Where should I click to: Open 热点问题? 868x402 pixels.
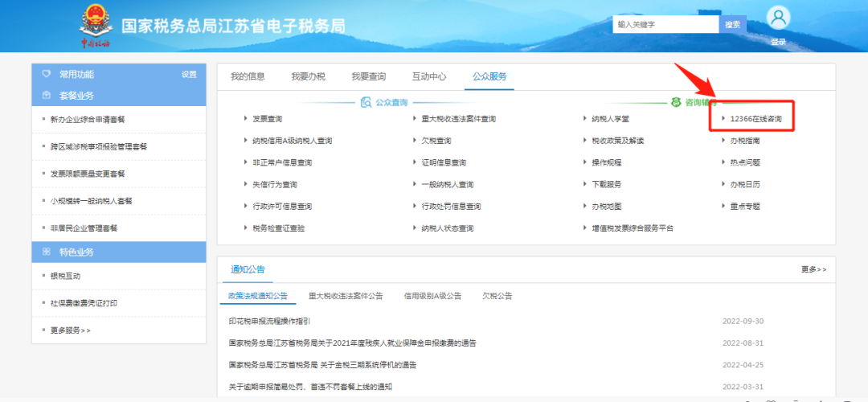click(744, 162)
